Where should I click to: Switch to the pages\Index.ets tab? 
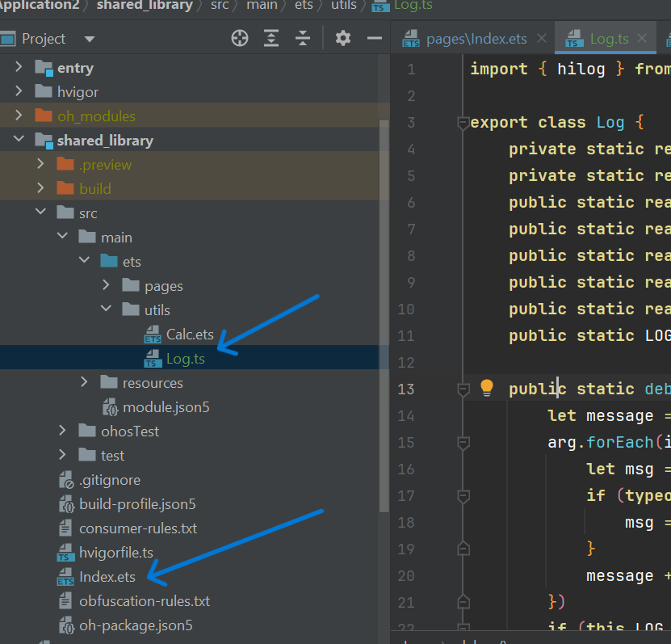(x=476, y=39)
